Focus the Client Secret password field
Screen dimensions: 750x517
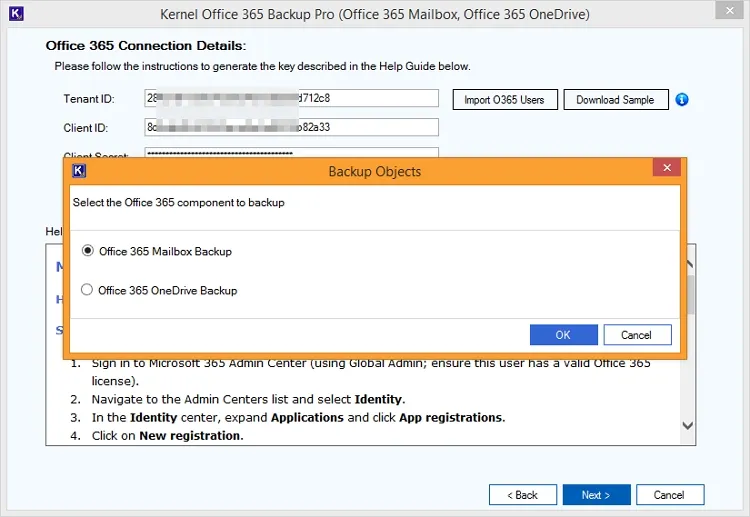(x=291, y=153)
